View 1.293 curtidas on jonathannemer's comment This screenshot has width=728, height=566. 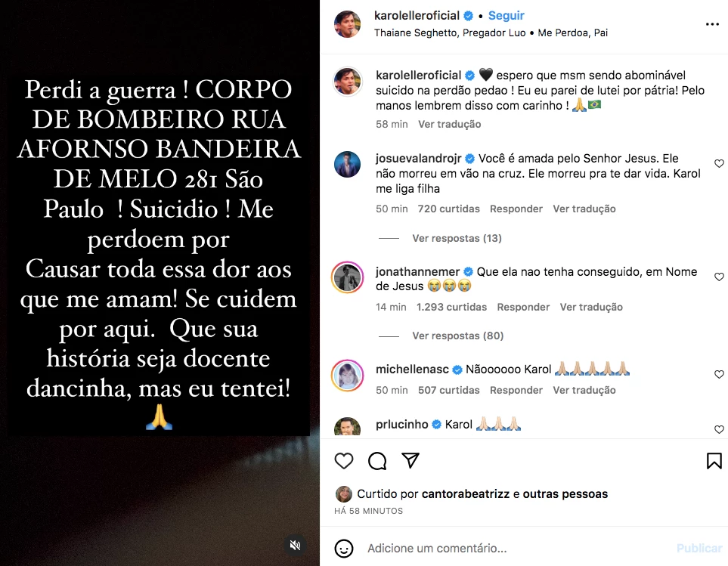coord(451,307)
